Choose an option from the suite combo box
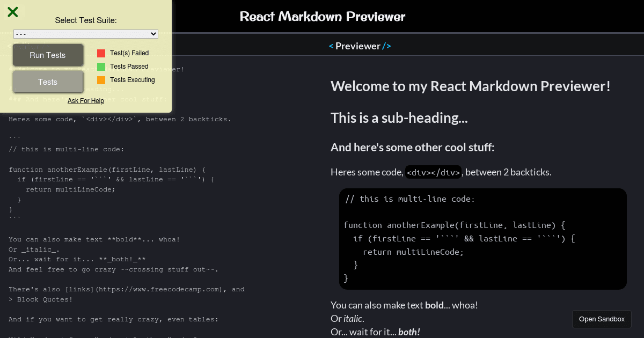Image resolution: width=644 pixels, height=338 pixels. coord(86,34)
